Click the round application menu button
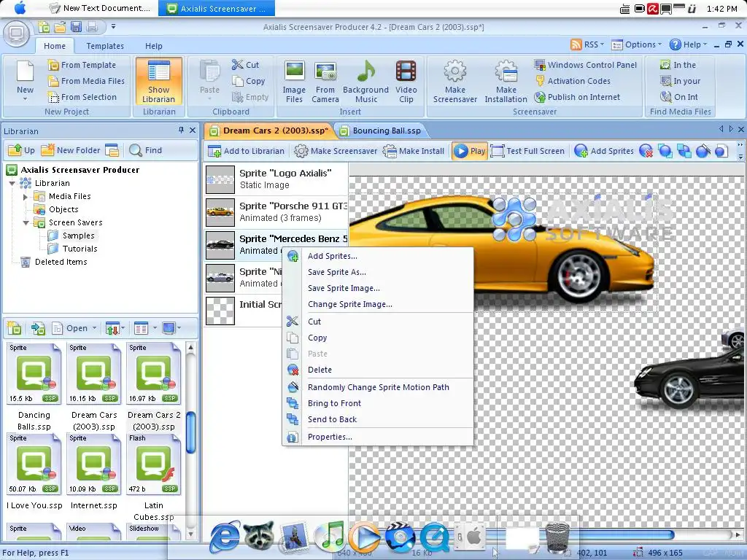747x560 pixels. tap(17, 34)
